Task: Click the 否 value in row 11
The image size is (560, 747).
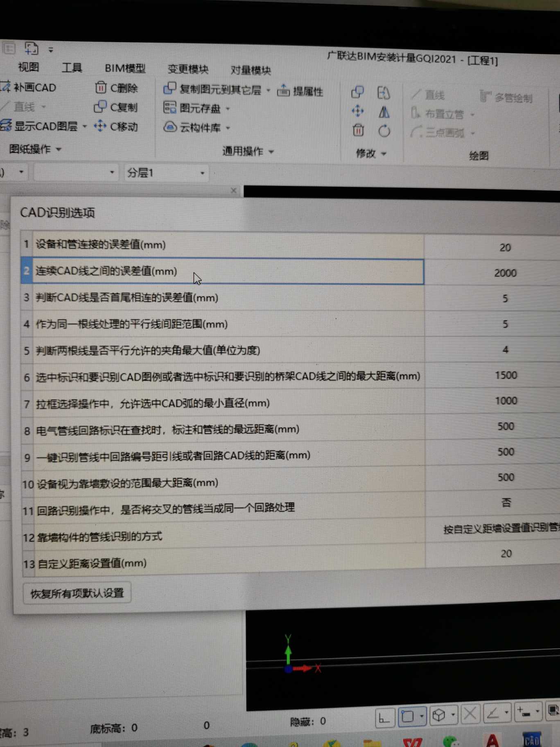Action: point(506,502)
